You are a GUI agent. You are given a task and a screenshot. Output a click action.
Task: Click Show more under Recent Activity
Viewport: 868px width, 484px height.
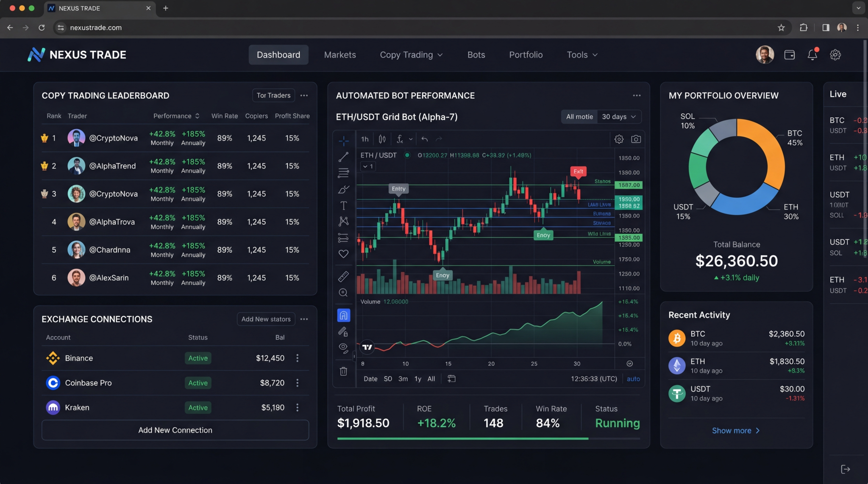[x=736, y=430]
